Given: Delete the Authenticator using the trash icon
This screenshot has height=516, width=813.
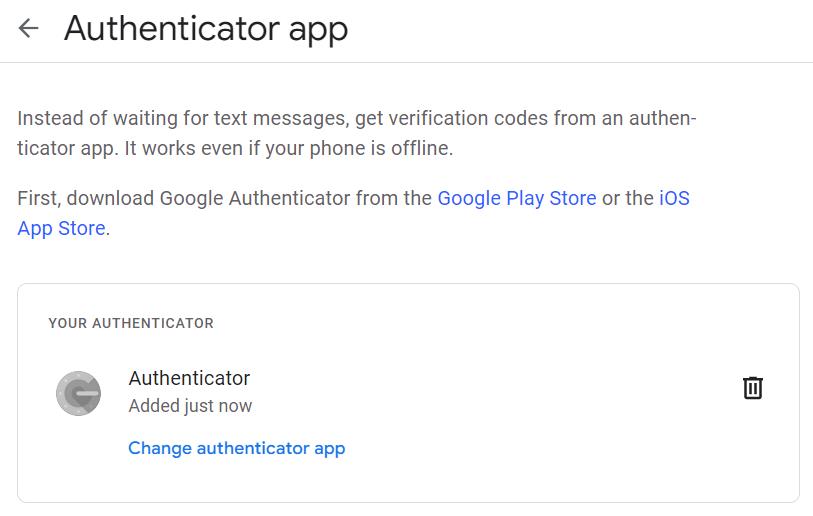Looking at the screenshot, I should coord(752,388).
